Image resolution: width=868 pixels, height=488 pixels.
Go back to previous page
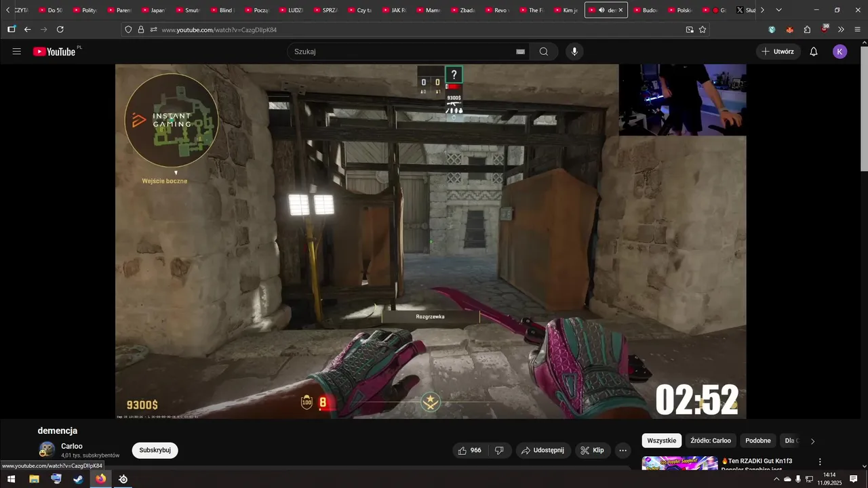pos(28,30)
